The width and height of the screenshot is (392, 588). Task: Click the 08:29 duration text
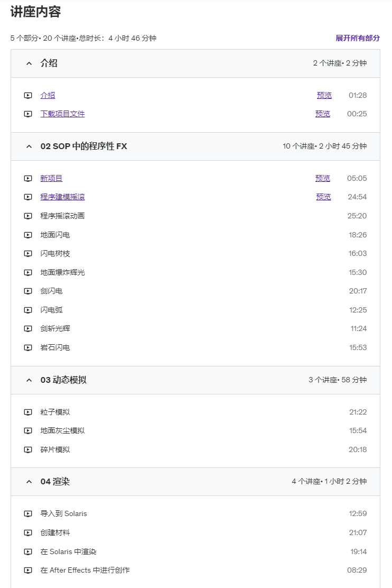pos(357,571)
